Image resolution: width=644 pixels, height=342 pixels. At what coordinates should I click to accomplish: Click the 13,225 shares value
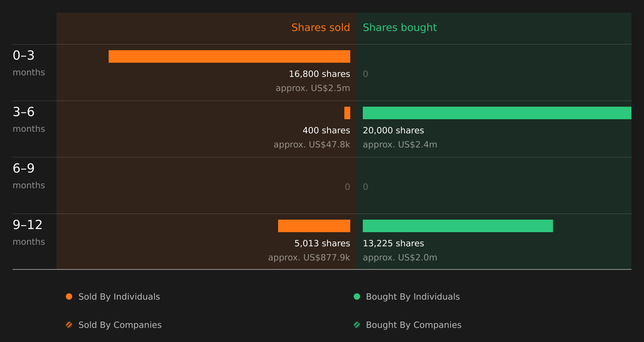click(x=393, y=244)
